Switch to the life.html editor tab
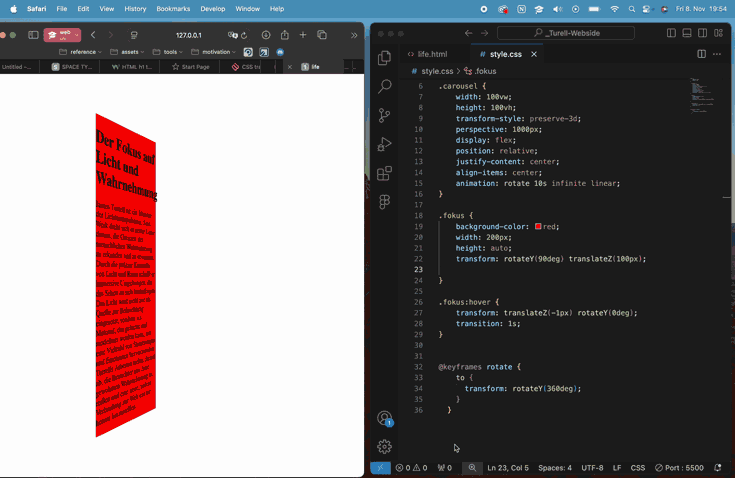735x478 pixels. 427,54
